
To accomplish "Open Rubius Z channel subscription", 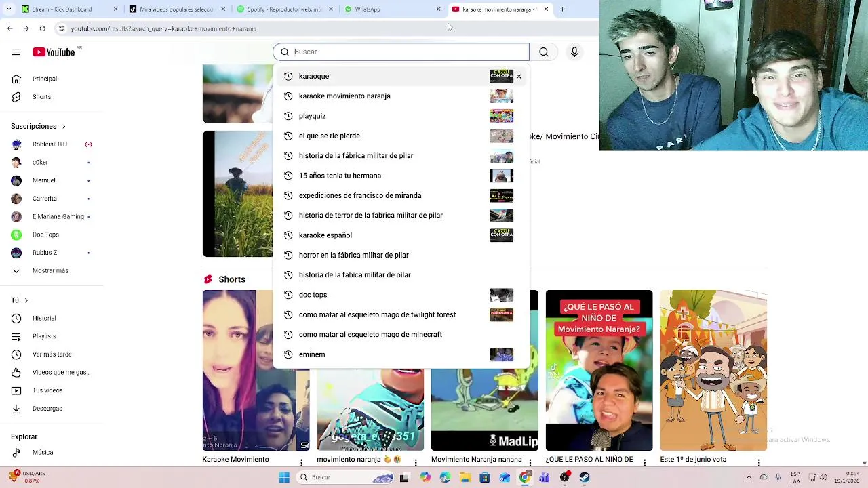I will click(45, 253).
